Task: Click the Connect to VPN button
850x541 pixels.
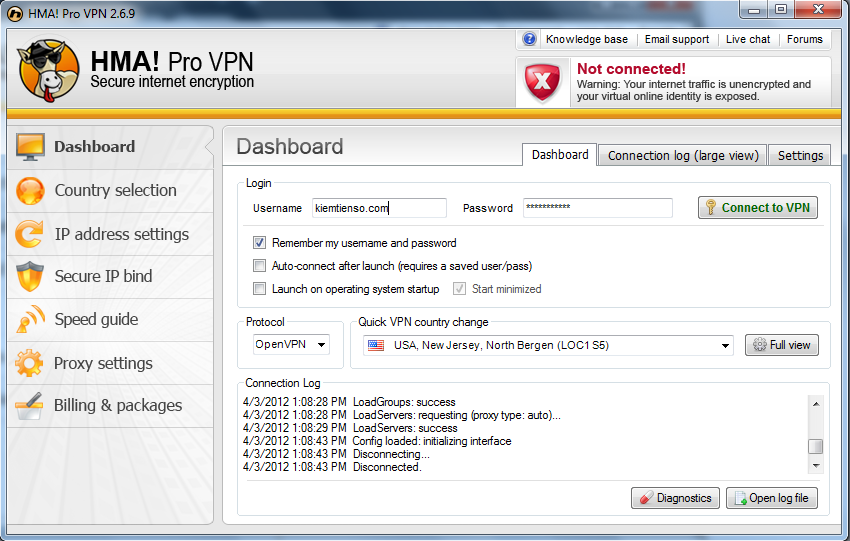Action: pyautogui.click(x=758, y=208)
